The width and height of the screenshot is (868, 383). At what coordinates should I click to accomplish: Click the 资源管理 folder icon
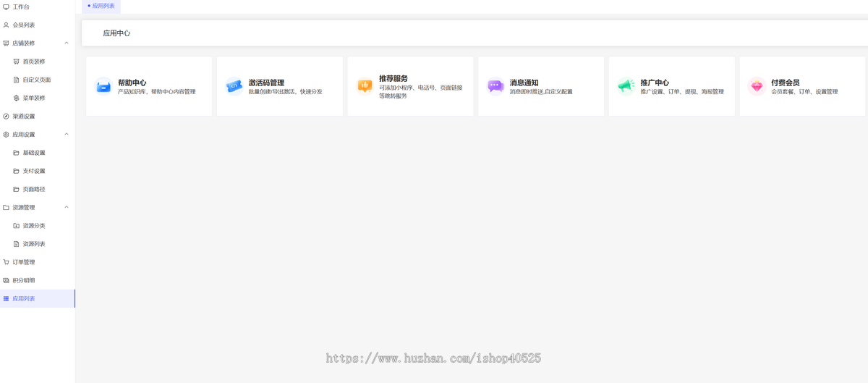(7, 207)
